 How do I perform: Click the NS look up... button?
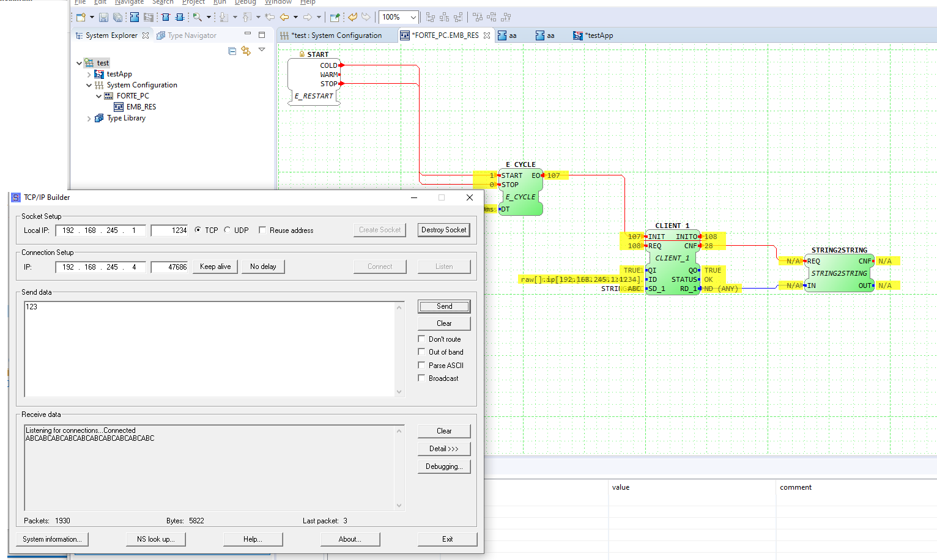click(155, 539)
